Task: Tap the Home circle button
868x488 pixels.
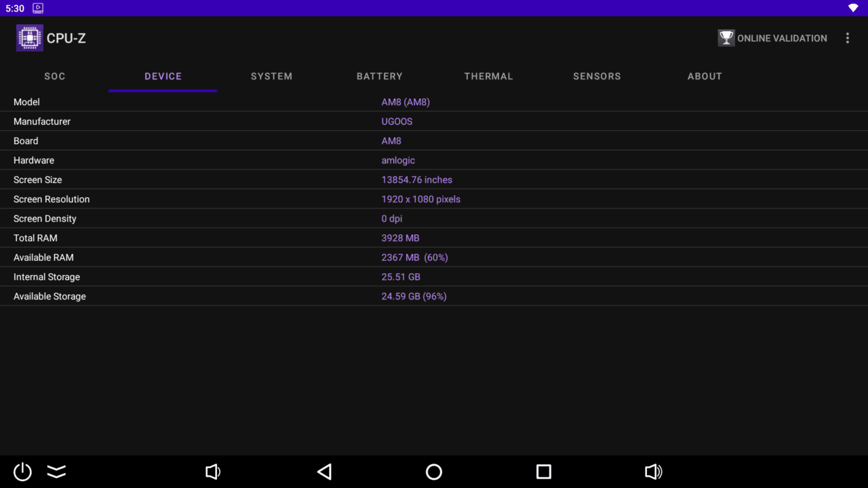Action: point(434,472)
